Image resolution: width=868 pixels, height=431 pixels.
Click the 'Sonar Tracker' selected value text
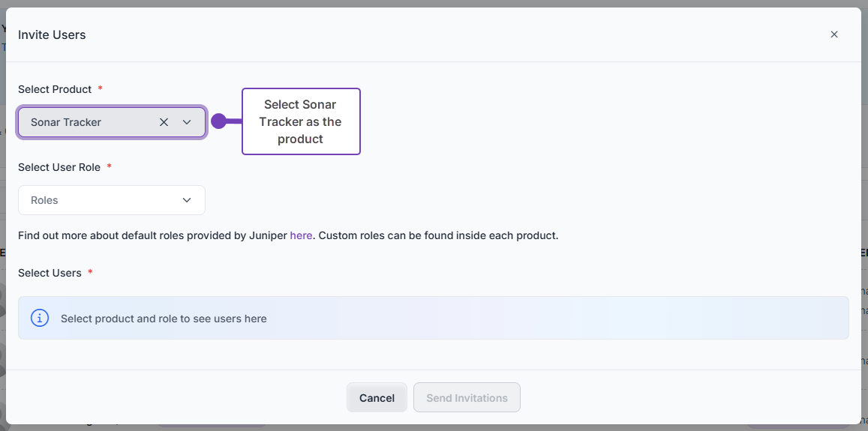(x=66, y=122)
